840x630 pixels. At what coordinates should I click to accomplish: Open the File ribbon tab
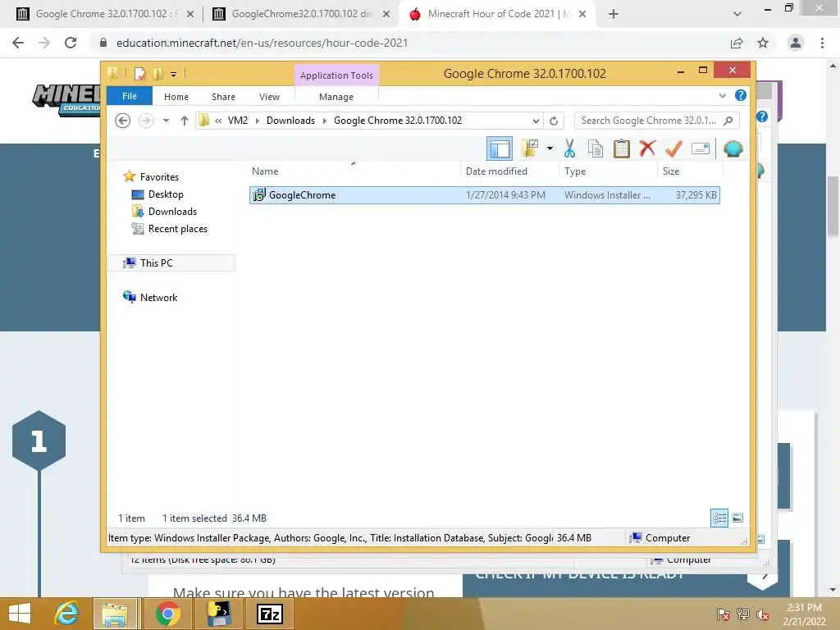pyautogui.click(x=130, y=96)
